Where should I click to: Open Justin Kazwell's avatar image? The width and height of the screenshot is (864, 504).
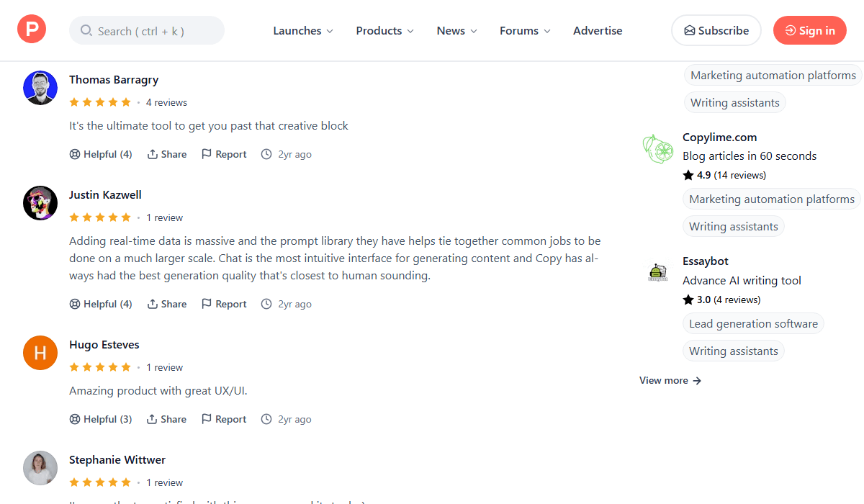point(40,203)
